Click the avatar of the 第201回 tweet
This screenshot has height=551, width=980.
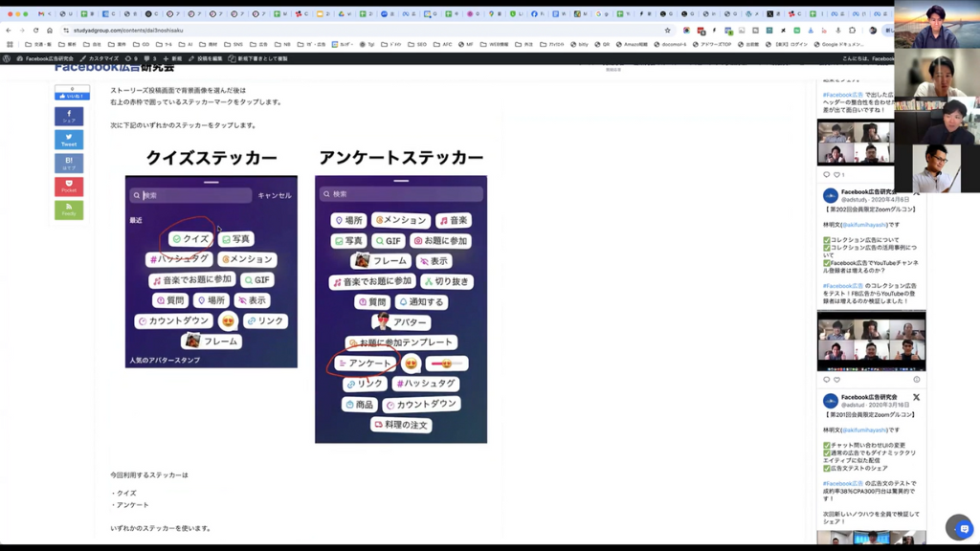coord(830,401)
